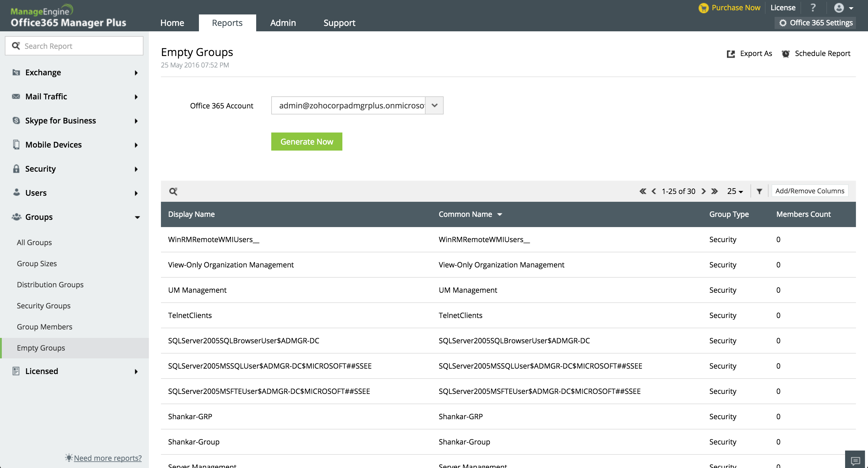Open the chat feedback icon at bottom right
The width and height of the screenshot is (868, 468).
[x=855, y=460]
